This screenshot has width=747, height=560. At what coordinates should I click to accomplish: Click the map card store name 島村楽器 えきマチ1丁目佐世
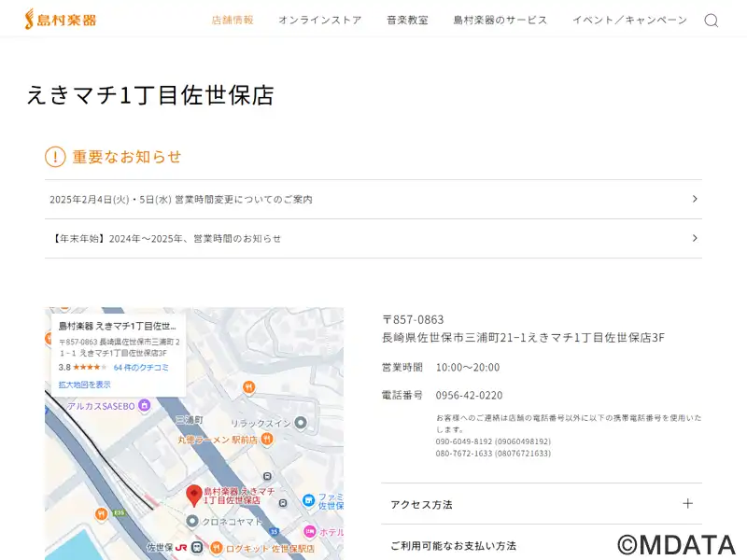[118, 326]
